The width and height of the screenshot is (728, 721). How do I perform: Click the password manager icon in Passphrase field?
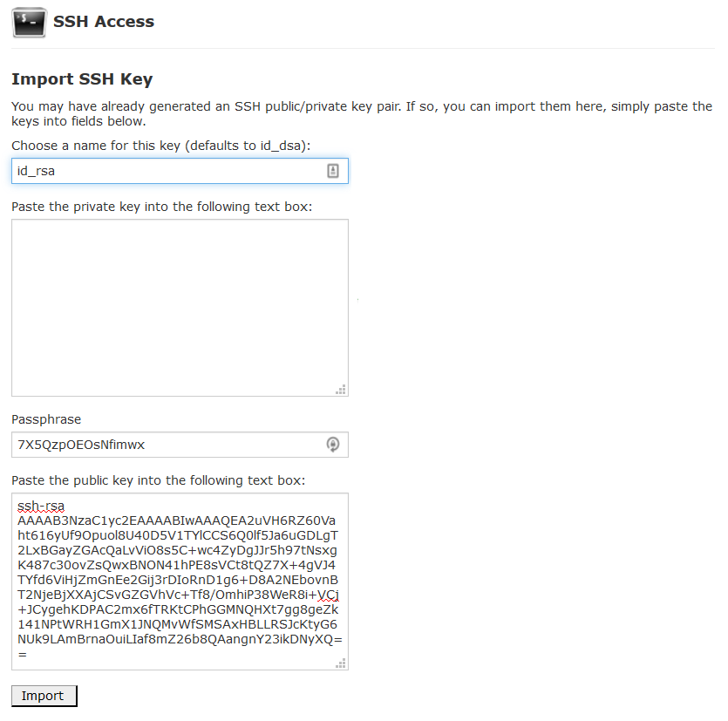332,445
